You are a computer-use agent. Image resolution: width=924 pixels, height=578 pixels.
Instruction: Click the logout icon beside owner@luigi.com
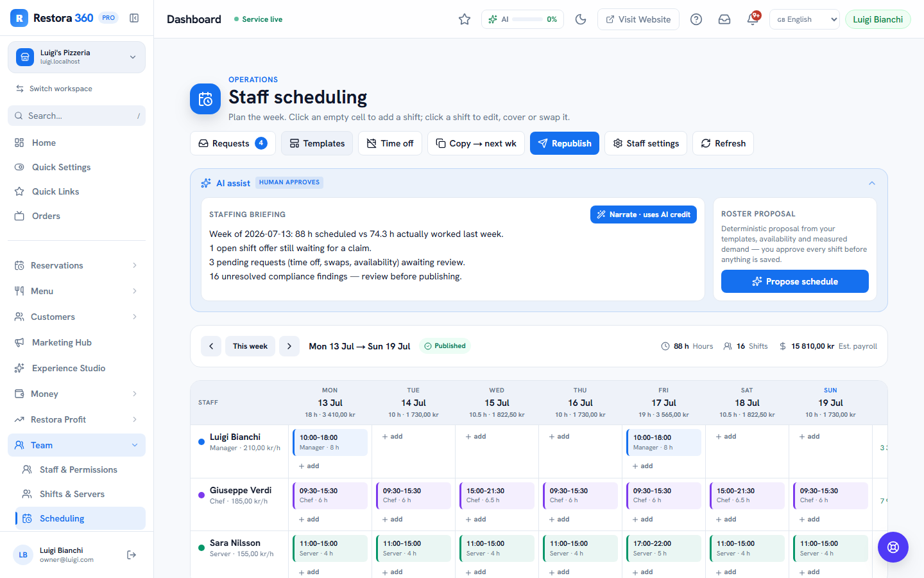(132, 555)
